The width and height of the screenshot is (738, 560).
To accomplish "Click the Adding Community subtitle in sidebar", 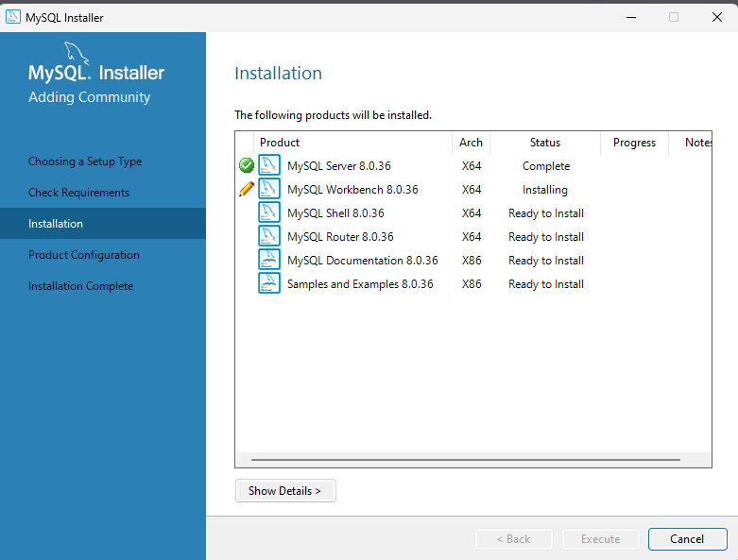I will coord(90,97).
